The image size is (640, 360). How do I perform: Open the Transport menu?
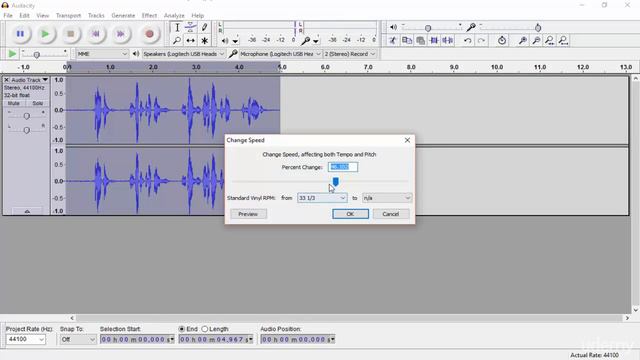[68, 16]
